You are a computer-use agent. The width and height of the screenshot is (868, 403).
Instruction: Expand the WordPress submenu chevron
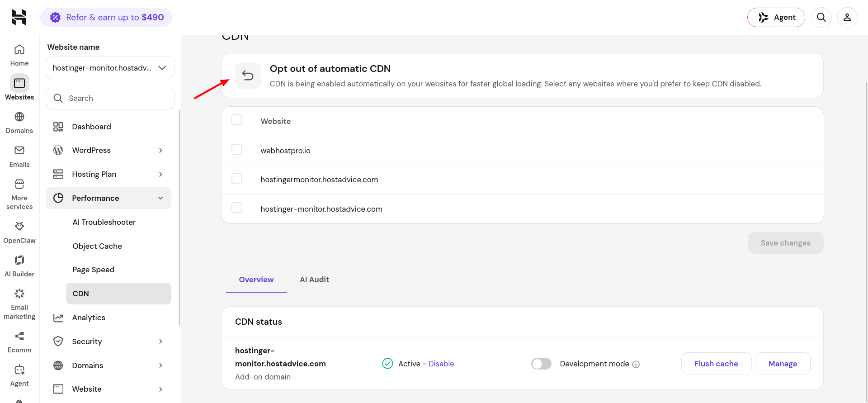point(160,150)
